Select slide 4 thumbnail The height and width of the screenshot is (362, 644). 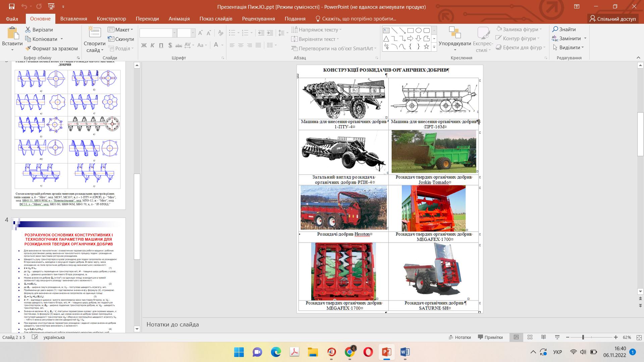pyautogui.click(x=68, y=275)
